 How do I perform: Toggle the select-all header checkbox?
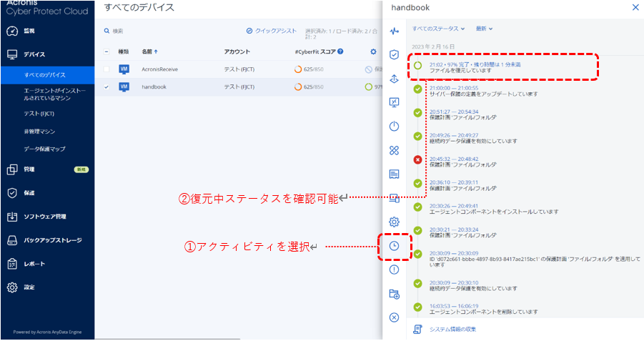coord(106,51)
